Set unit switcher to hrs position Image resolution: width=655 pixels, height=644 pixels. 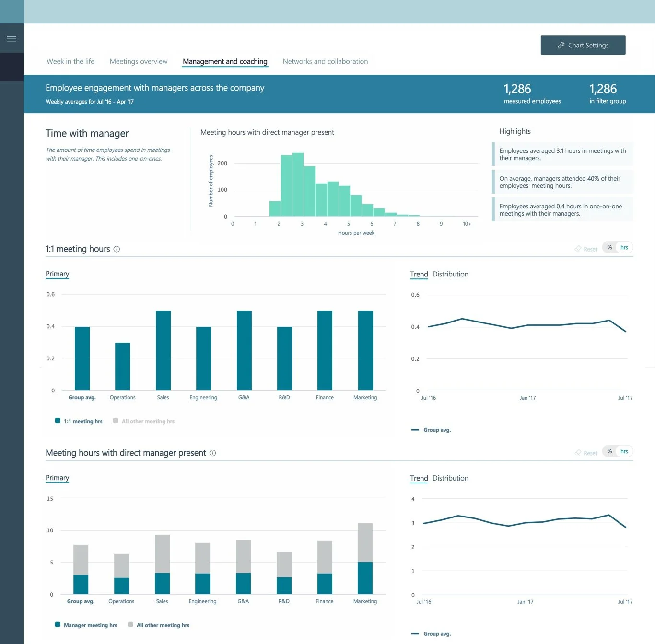(624, 247)
